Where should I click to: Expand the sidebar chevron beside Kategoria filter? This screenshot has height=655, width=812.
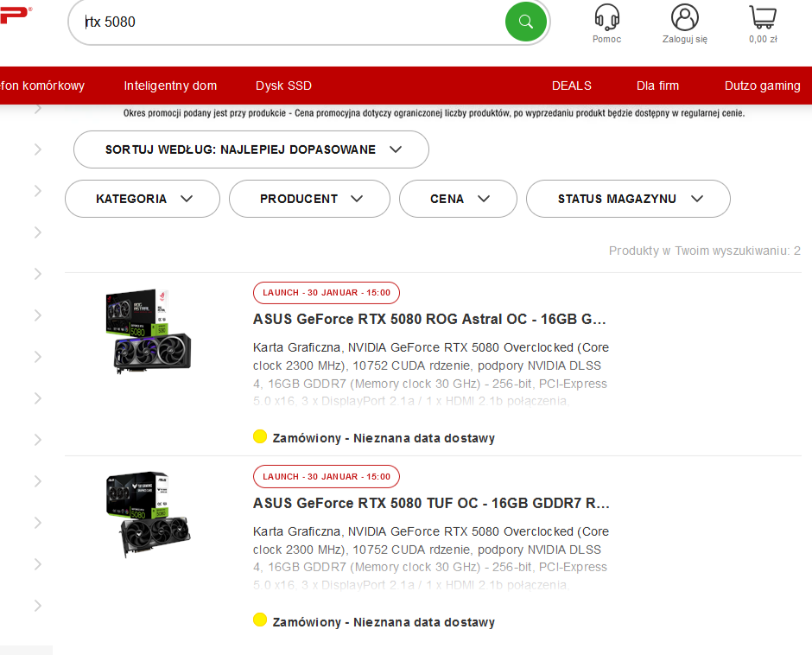coord(38,191)
